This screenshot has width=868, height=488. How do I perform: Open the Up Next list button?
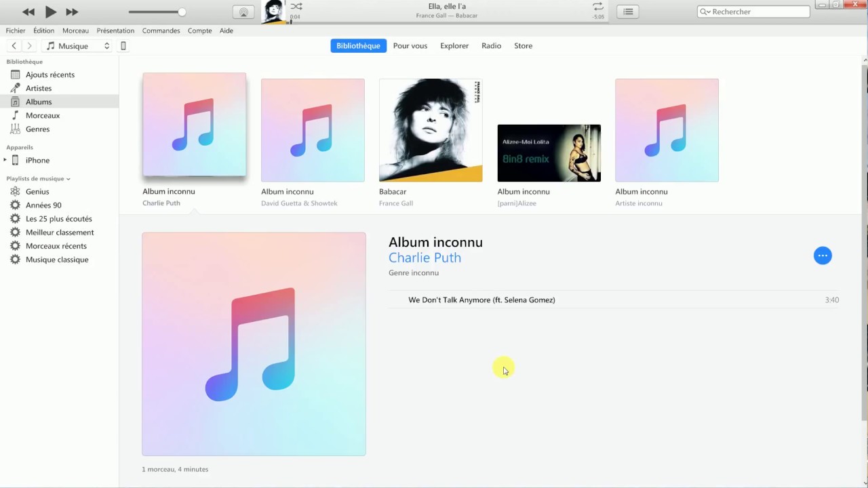coord(628,12)
